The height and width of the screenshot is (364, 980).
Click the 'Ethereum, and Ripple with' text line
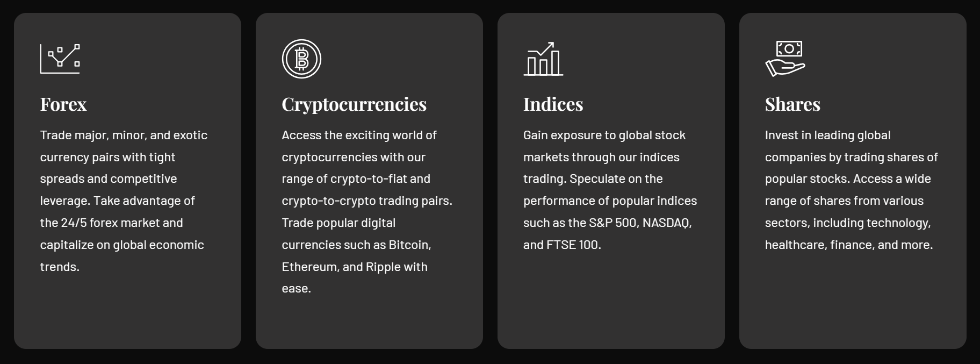(x=355, y=267)
